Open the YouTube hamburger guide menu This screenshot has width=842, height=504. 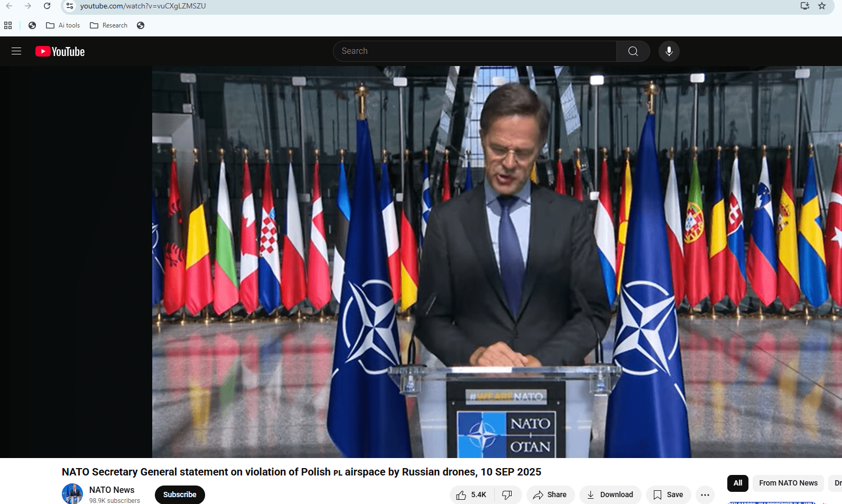(x=16, y=51)
